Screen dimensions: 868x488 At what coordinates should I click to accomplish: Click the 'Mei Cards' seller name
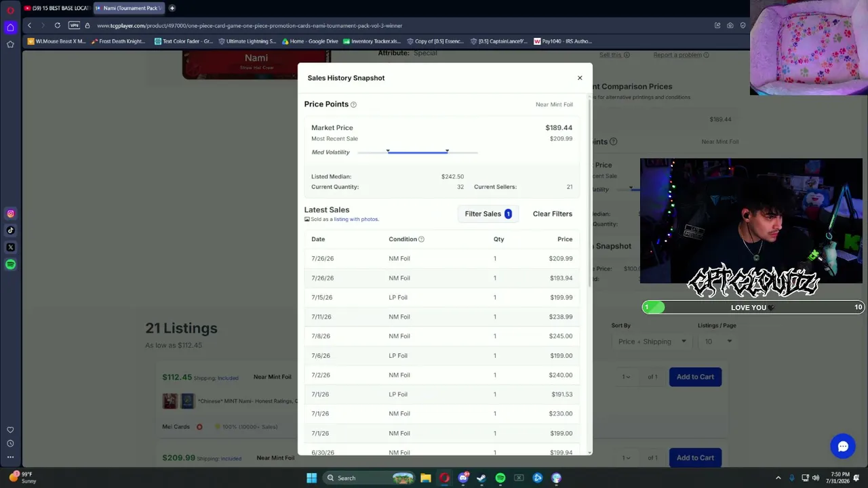tap(176, 427)
